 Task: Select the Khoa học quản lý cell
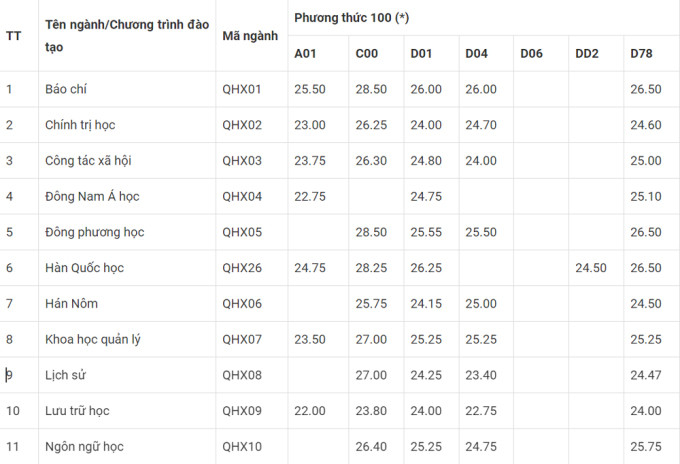(93, 339)
